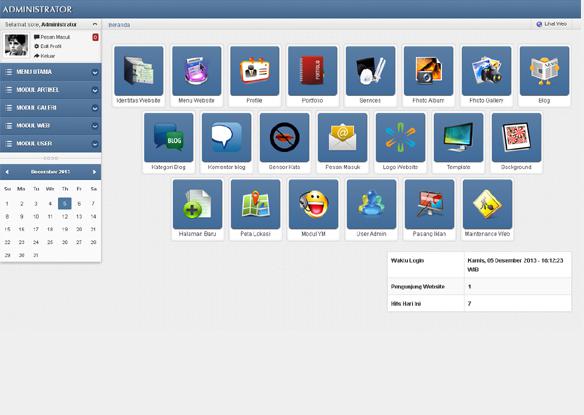Click the calendar month title
Viewport: 584px width, 415px height.
click(x=50, y=172)
